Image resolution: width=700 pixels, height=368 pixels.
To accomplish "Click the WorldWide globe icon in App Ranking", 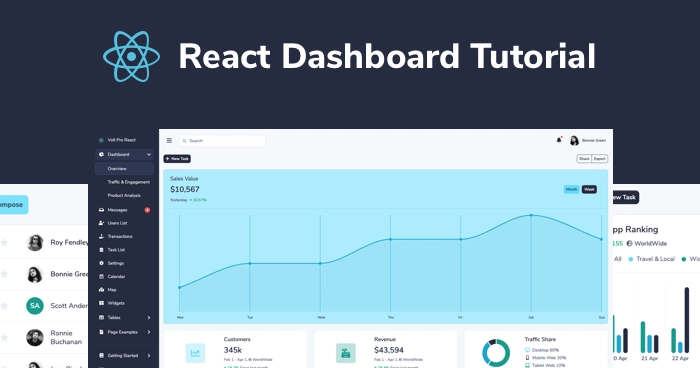I will click(x=629, y=243).
